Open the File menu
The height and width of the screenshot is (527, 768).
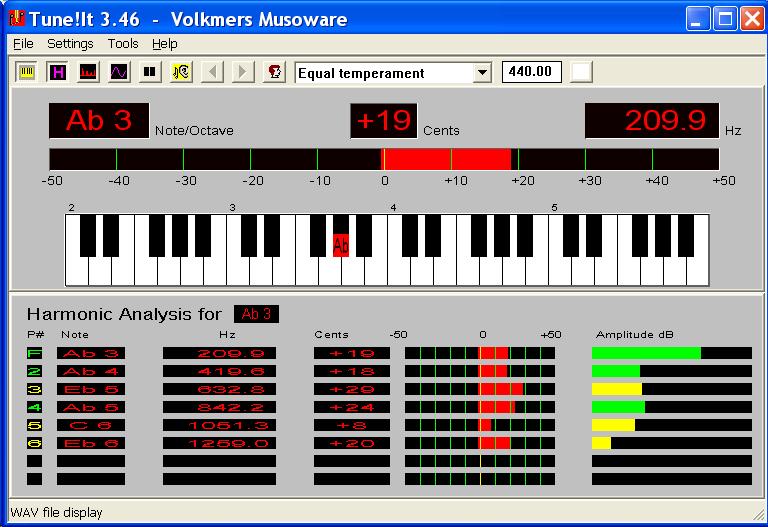[23, 44]
